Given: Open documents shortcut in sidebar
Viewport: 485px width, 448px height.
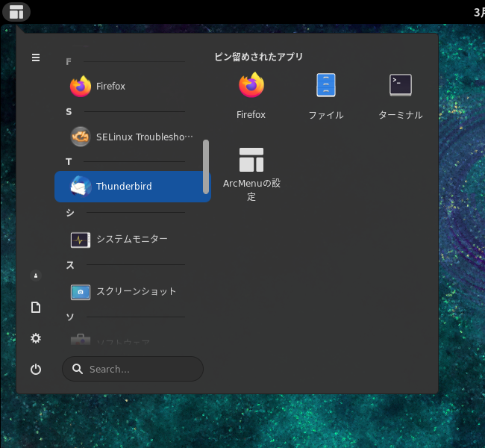Looking at the screenshot, I should tap(36, 307).
